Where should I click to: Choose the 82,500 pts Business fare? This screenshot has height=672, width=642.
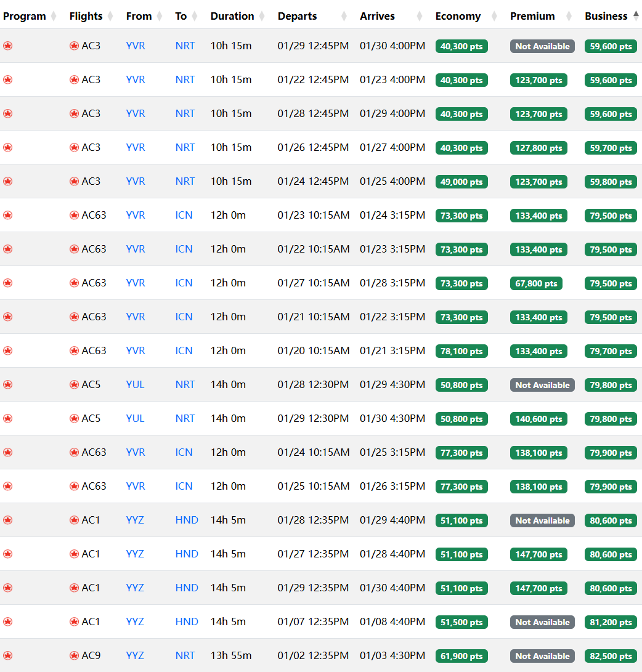tap(611, 656)
